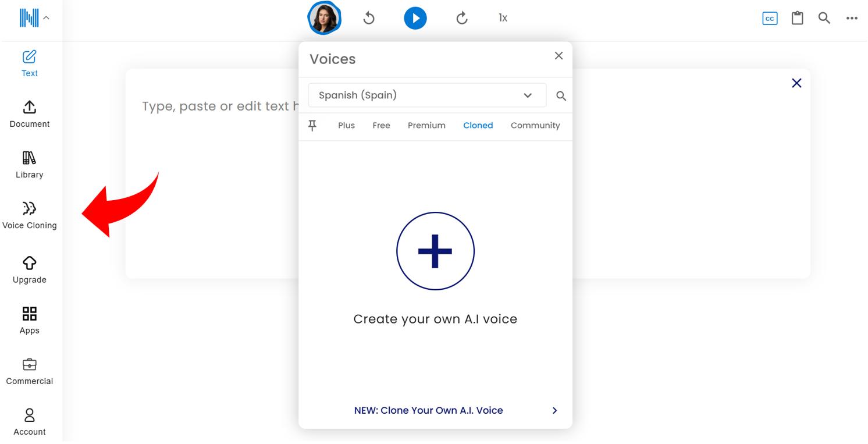Follow the NEW: Clone Your Own A.I. Voice link
Screen dimensions: 868x444
429,410
